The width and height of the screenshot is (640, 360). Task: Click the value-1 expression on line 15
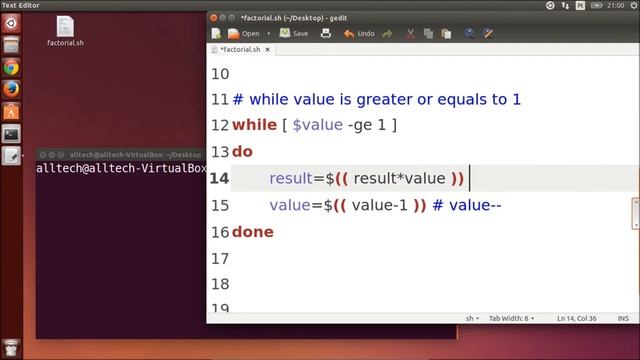(x=380, y=205)
